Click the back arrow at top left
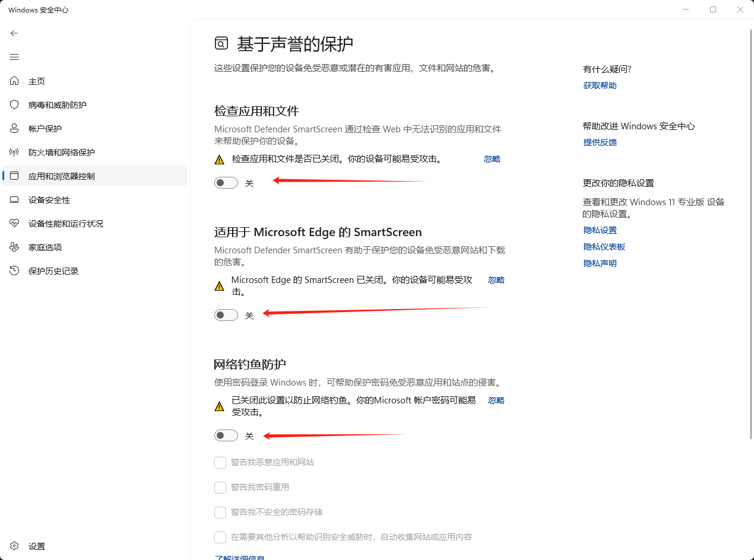This screenshot has width=754, height=560. pos(14,33)
